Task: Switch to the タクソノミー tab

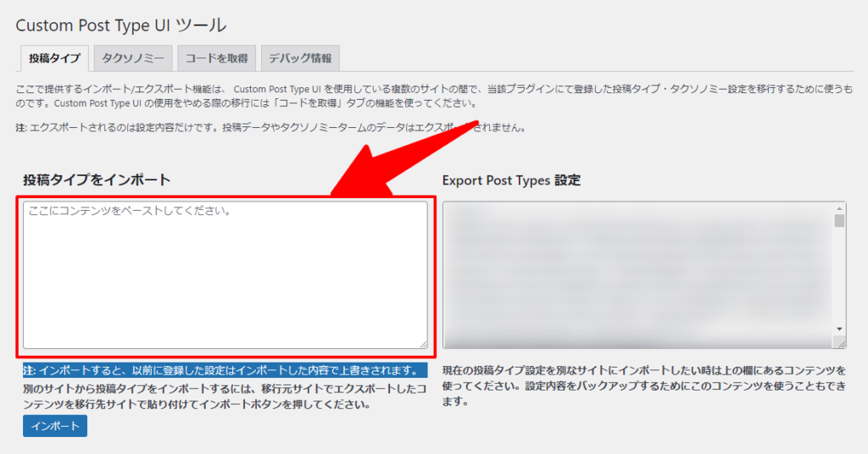Action: click(133, 58)
